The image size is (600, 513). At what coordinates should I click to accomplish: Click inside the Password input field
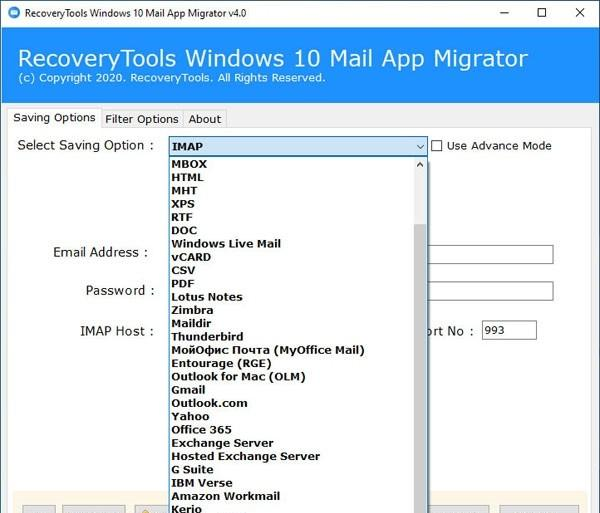(490, 291)
